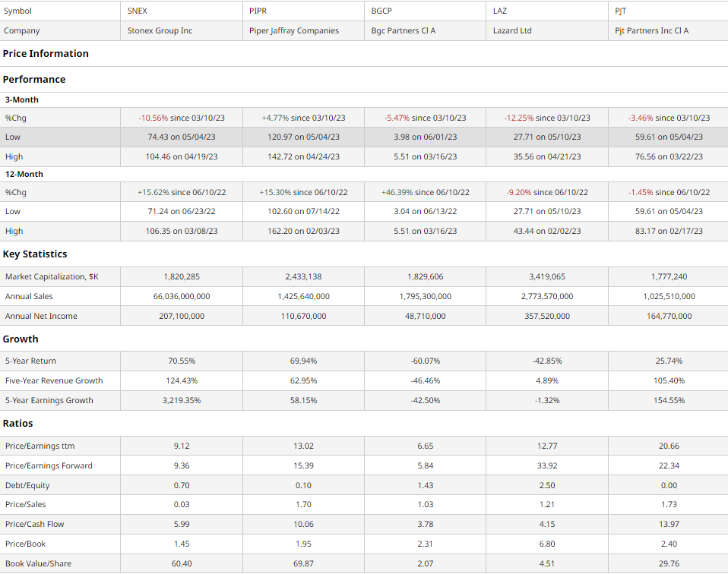This screenshot has width=728, height=574.
Task: Click PIPR 3-month change +4.77%
Action: [275, 118]
